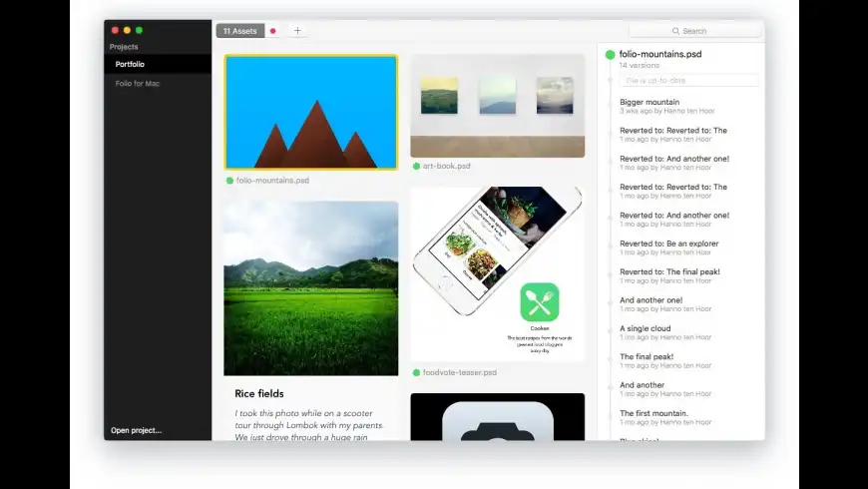Click the folio-mountains.psd title in versions panel

point(660,54)
